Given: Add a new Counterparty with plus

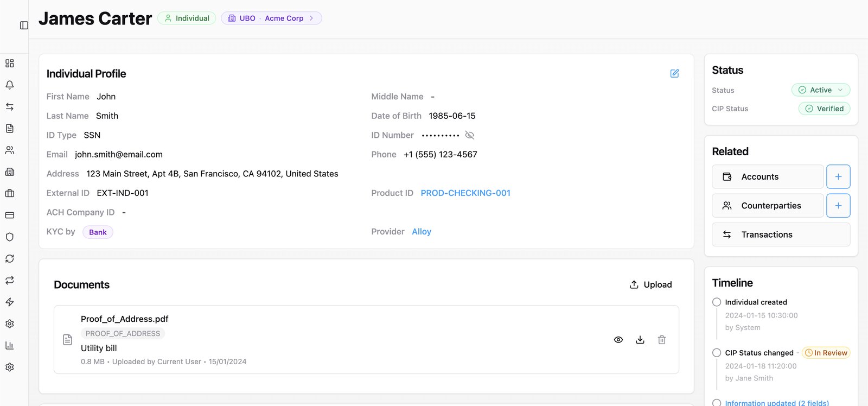Looking at the screenshot, I should click(838, 206).
